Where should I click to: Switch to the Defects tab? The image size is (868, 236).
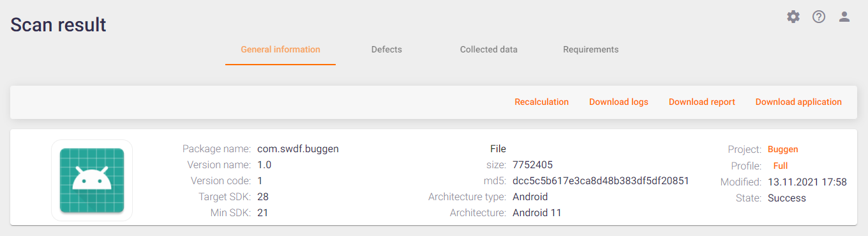(387, 49)
